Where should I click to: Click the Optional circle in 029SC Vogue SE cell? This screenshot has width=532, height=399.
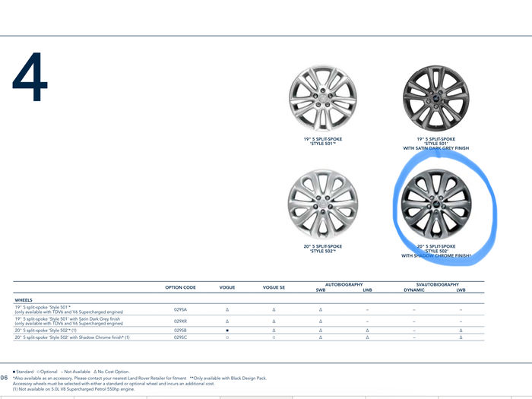click(x=274, y=337)
